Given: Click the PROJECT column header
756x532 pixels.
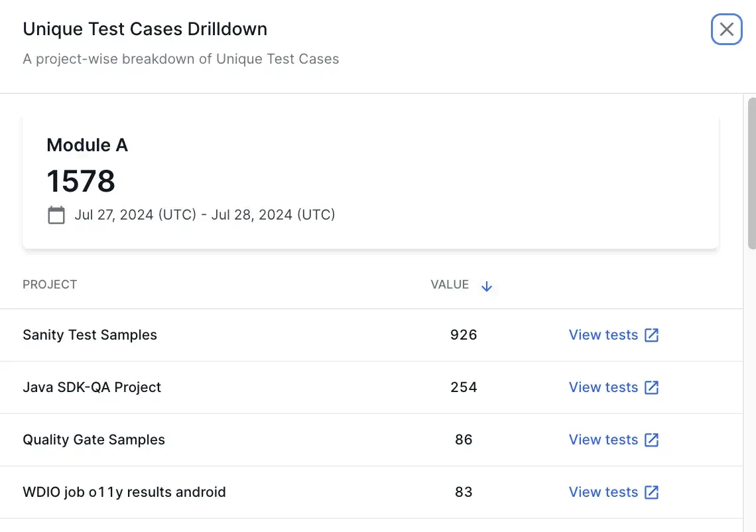Looking at the screenshot, I should click(50, 285).
